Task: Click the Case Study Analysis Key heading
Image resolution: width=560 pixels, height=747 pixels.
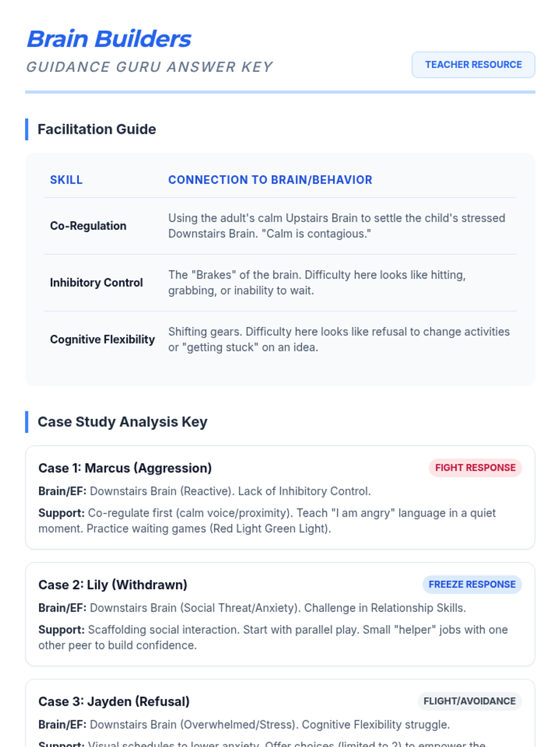Action: point(122,422)
